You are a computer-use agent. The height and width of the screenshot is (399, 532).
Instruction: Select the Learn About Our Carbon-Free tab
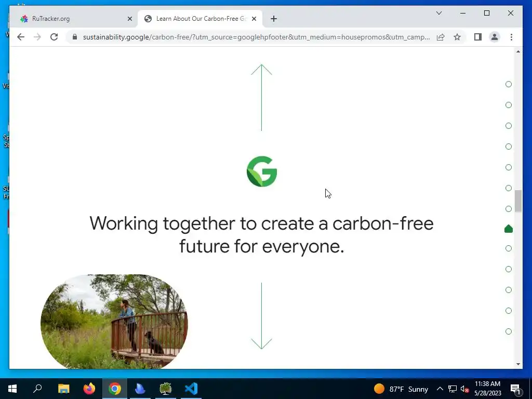click(200, 19)
